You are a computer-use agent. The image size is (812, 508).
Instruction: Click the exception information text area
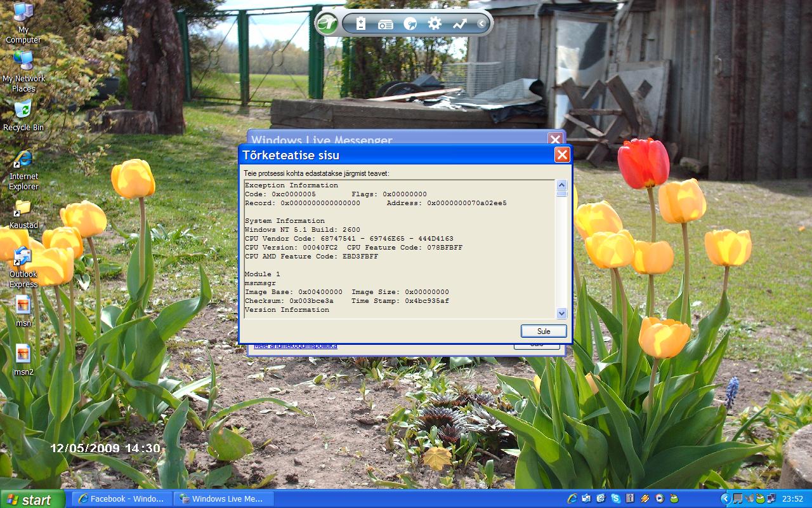click(400, 248)
